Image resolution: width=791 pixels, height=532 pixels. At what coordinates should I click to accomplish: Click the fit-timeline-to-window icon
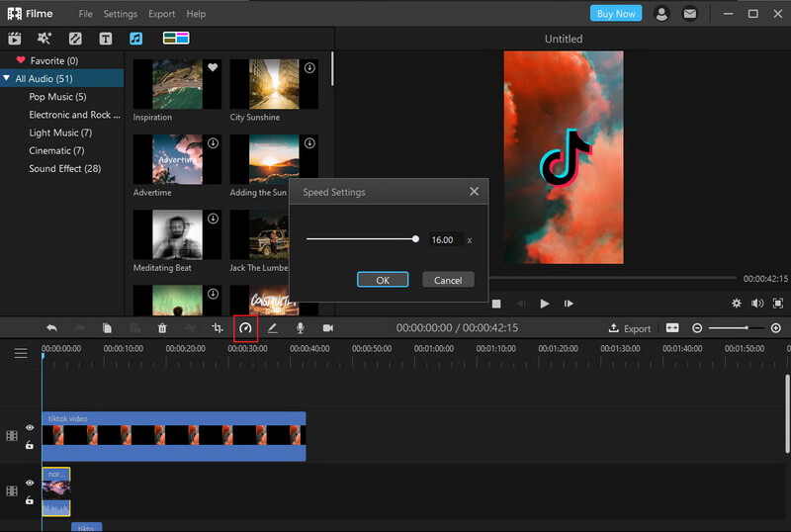[672, 328]
